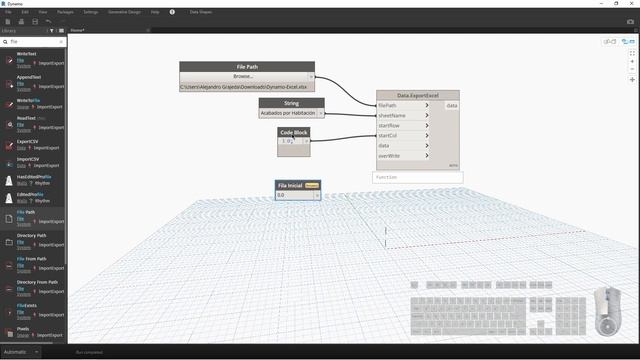Click the Code Block node title
640x360 pixels.
(294, 132)
